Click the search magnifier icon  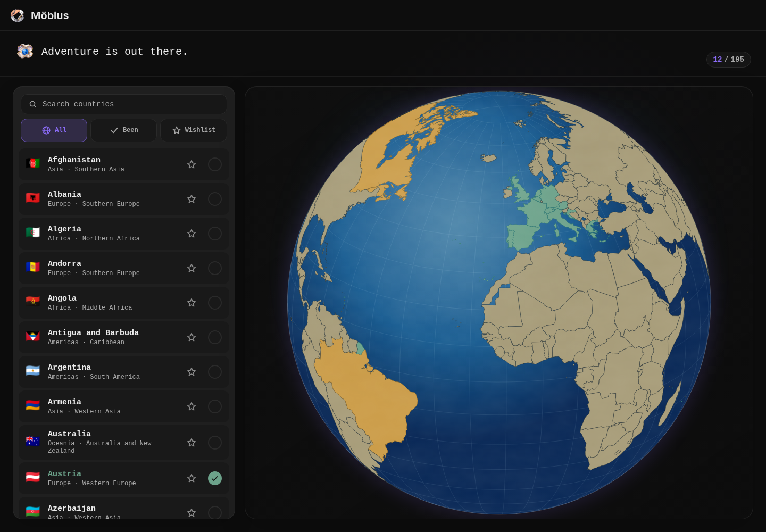(x=33, y=104)
